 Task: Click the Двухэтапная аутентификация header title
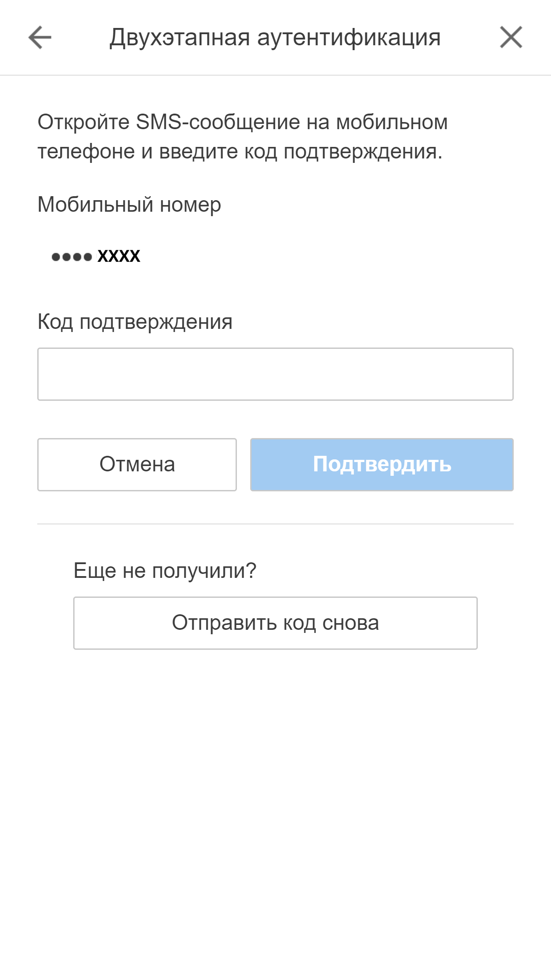pos(275,37)
